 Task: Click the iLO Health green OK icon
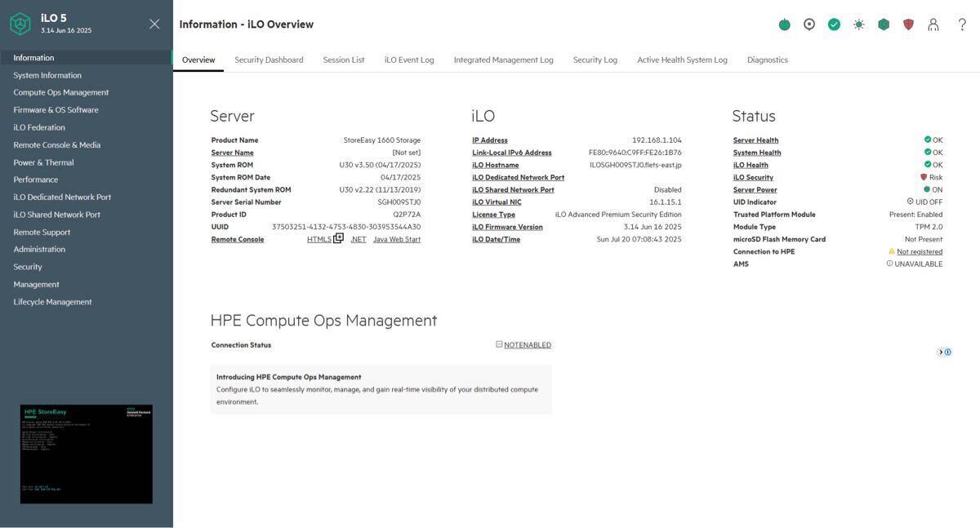[x=928, y=165]
